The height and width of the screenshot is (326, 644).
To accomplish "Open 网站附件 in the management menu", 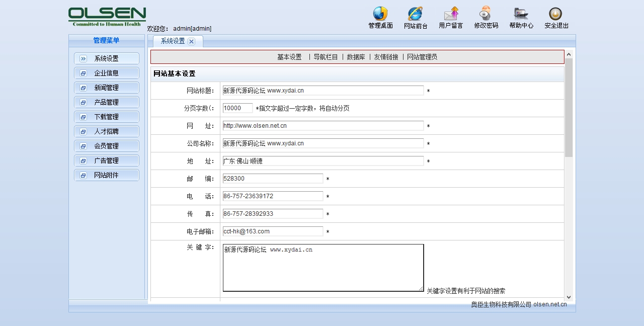I will 107,176.
